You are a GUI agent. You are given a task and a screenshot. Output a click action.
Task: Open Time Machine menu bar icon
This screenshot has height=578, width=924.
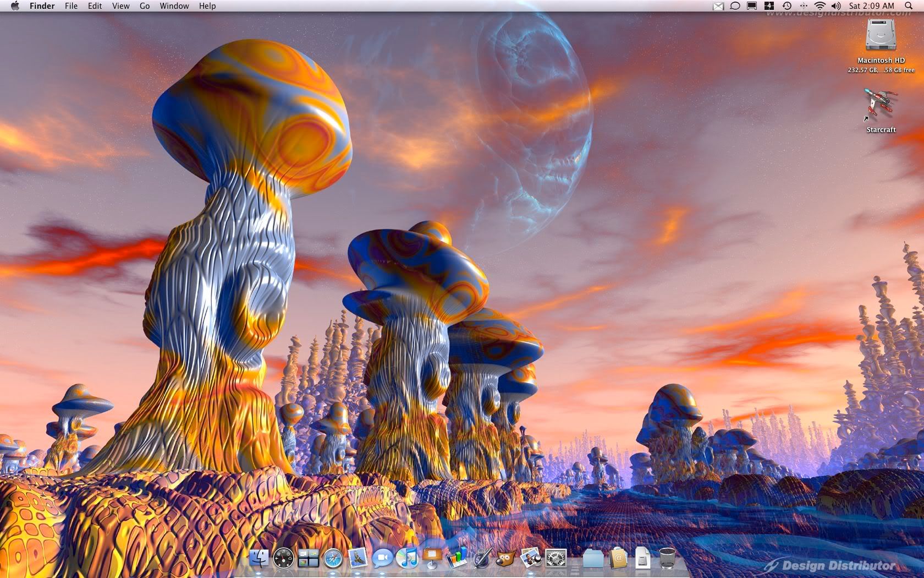click(787, 6)
